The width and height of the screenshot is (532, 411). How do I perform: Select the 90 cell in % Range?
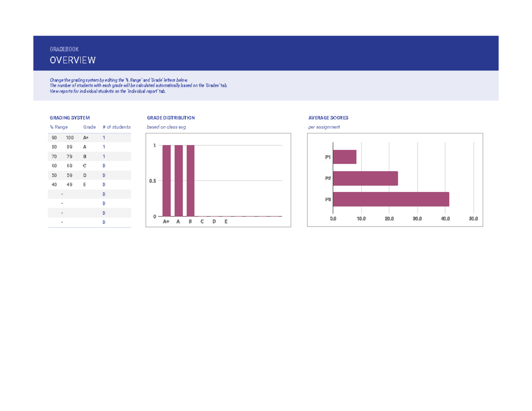[x=54, y=138]
